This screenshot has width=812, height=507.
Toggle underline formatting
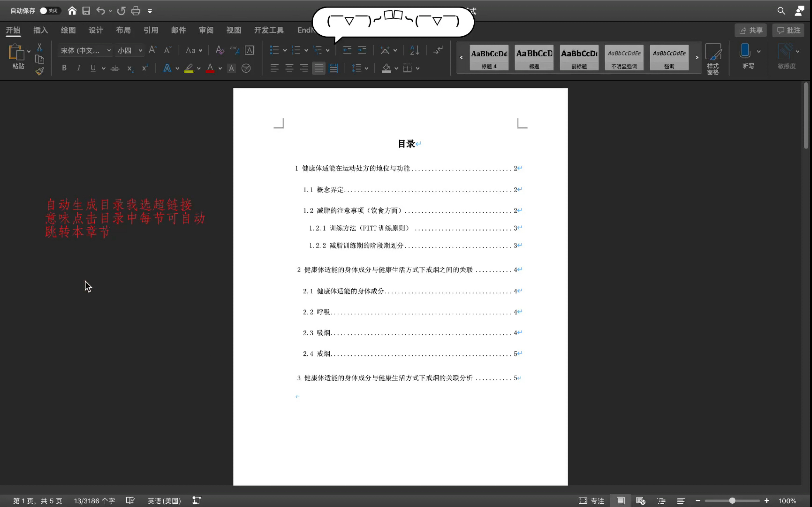click(93, 68)
